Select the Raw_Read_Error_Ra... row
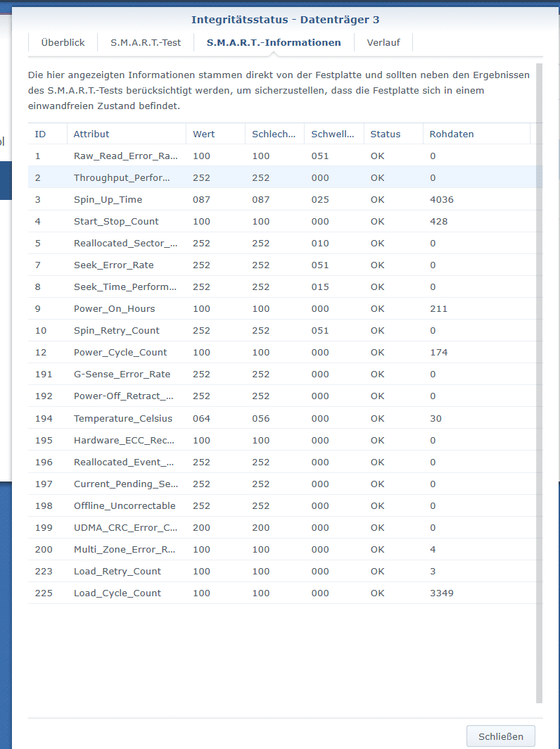 pyautogui.click(x=285, y=156)
